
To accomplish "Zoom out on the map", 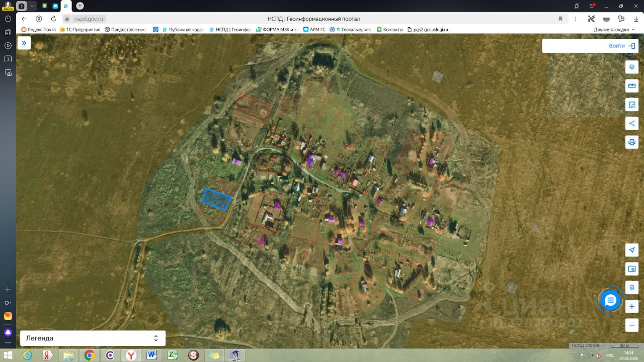I will (632, 325).
